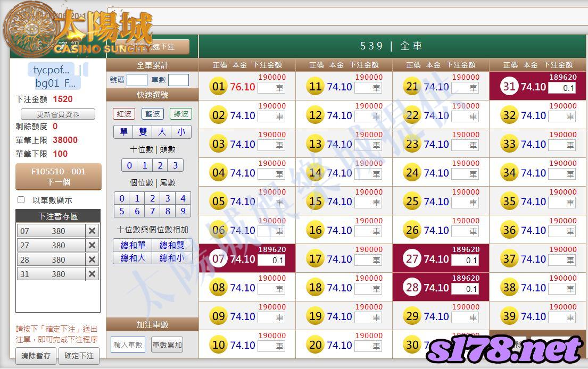This screenshot has height=369, width=588.
Task: Choose number ball 39
Action: click(x=509, y=316)
